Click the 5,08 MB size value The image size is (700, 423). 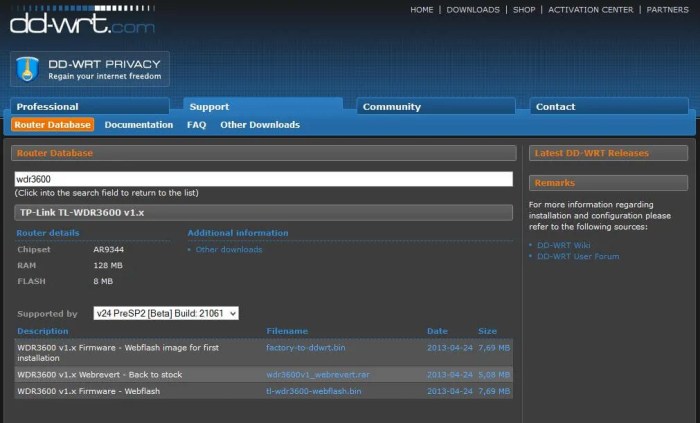click(x=494, y=375)
